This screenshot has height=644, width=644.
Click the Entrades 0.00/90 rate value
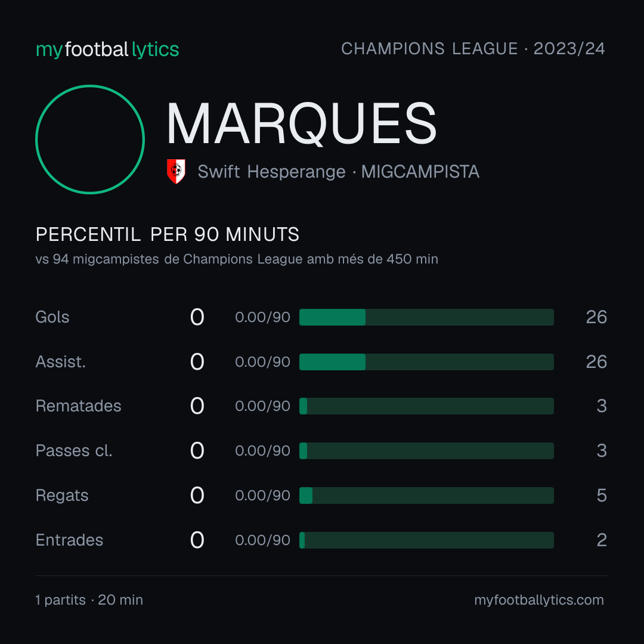[262, 540]
